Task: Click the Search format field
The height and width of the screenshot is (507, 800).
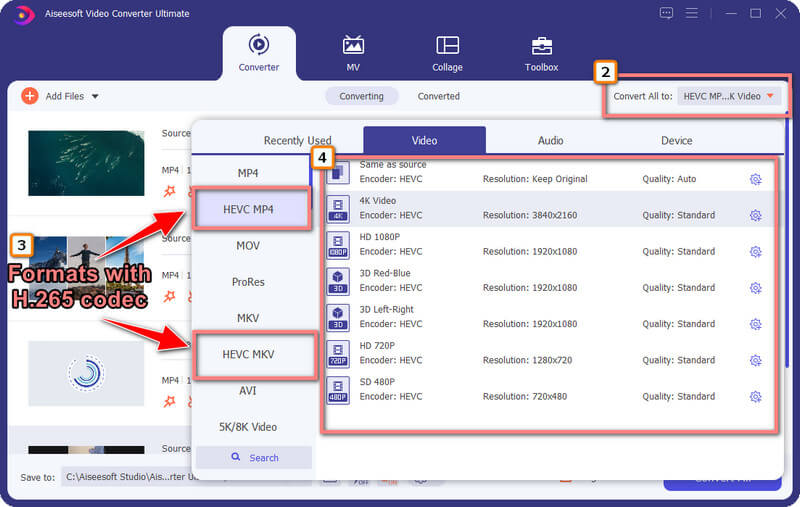Action: point(254,458)
